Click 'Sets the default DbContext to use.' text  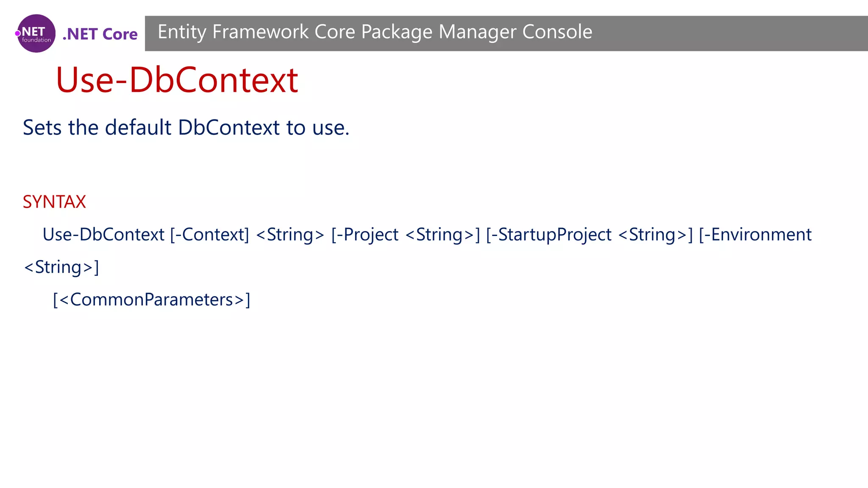186,128
